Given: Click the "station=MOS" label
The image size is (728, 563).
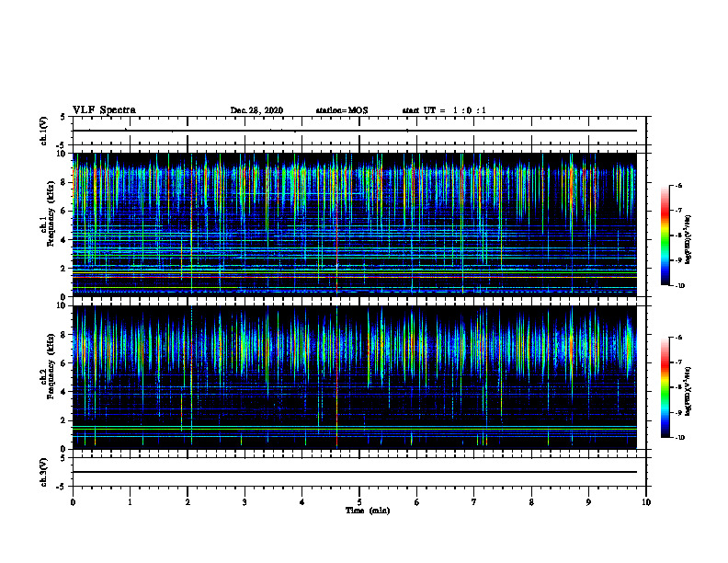Looking at the screenshot, I should point(342,110).
